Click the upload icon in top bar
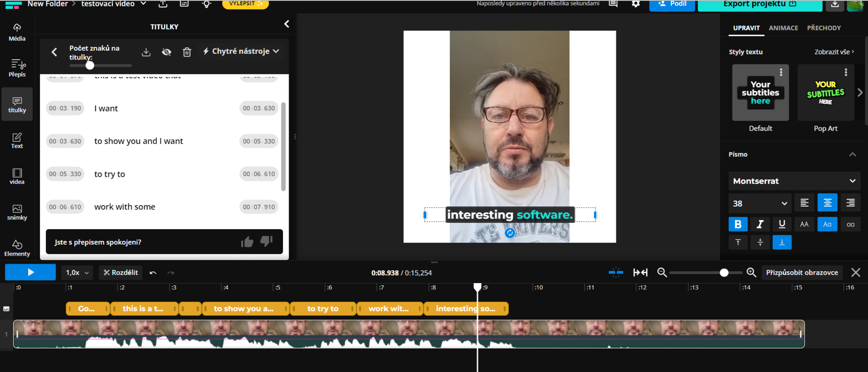This screenshot has width=868, height=372. coord(163,4)
